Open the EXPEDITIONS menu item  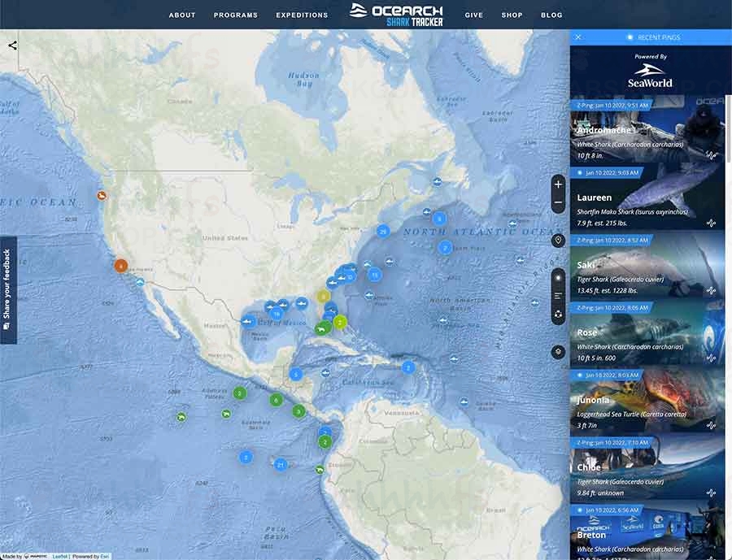(302, 15)
